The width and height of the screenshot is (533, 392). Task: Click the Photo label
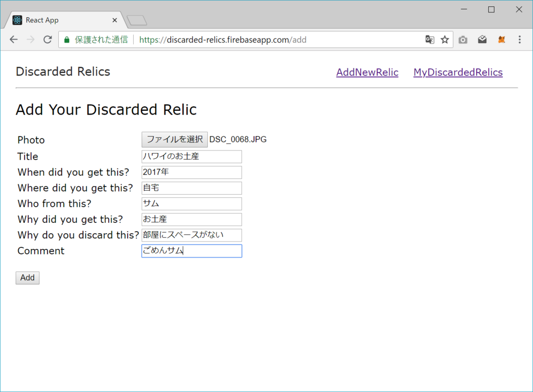click(x=31, y=140)
